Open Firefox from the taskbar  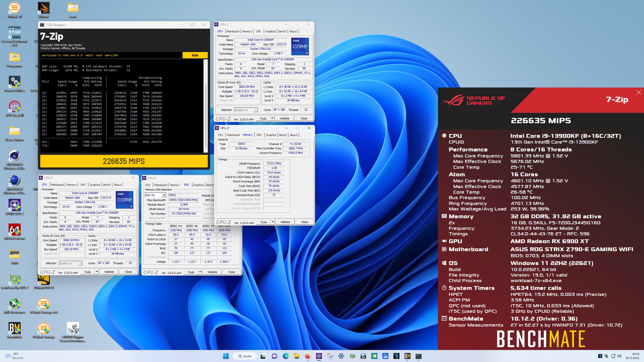(x=308, y=356)
